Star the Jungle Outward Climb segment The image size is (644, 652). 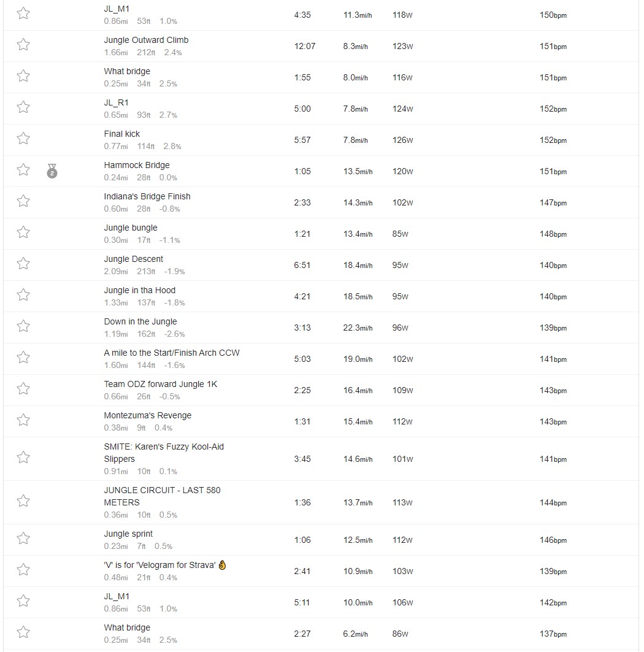click(x=23, y=45)
